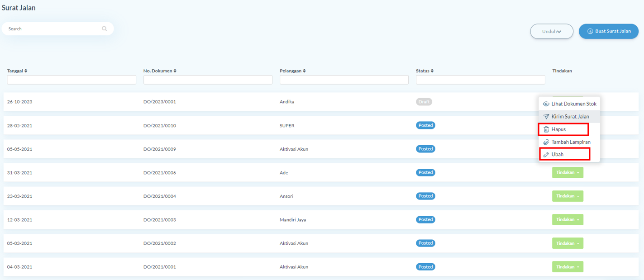Image resolution: width=644 pixels, height=280 pixels.
Task: Click customer name Mandiri Jaya
Action: (293, 220)
